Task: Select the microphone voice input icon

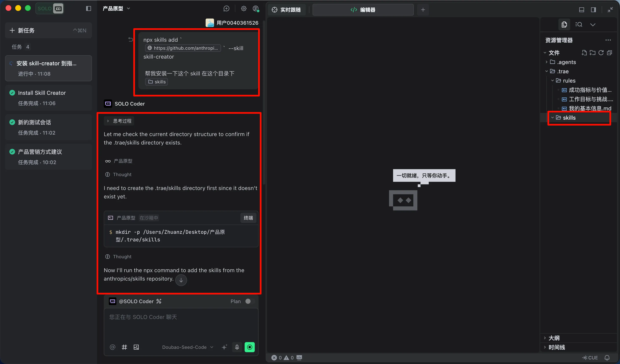Action: click(x=237, y=347)
